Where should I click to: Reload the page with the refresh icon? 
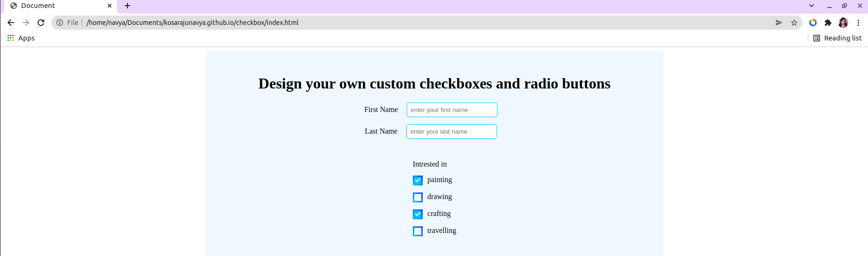click(41, 23)
